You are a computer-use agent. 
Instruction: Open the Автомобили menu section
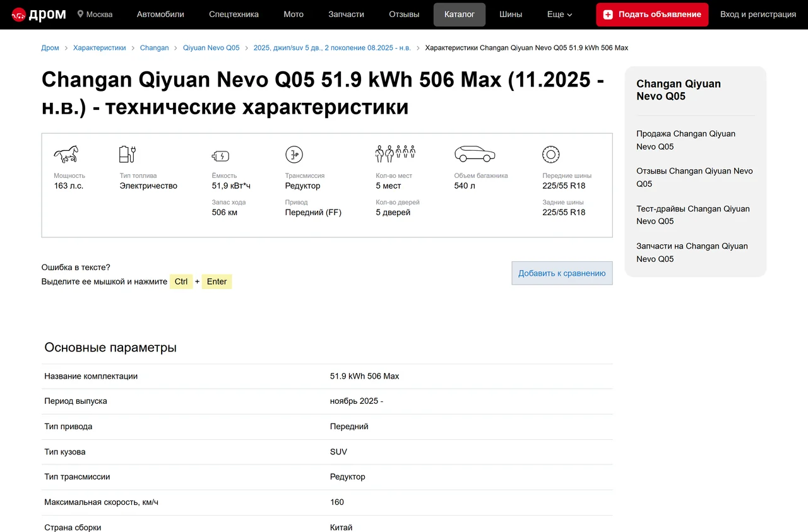[160, 14]
